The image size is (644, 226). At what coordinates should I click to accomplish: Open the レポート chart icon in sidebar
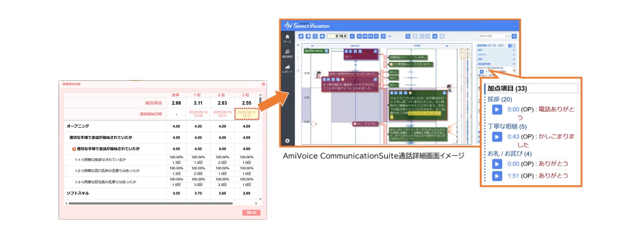tap(287, 69)
